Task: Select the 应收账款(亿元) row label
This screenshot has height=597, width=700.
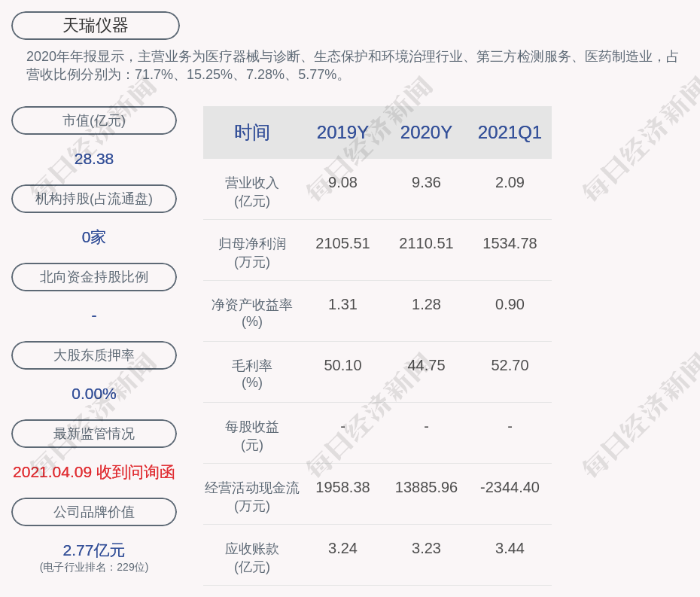Action: (x=252, y=558)
